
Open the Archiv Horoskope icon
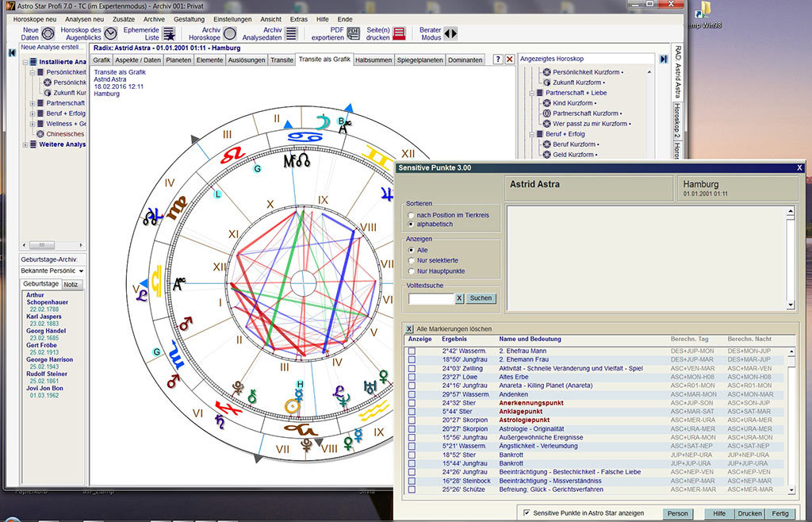(x=229, y=33)
